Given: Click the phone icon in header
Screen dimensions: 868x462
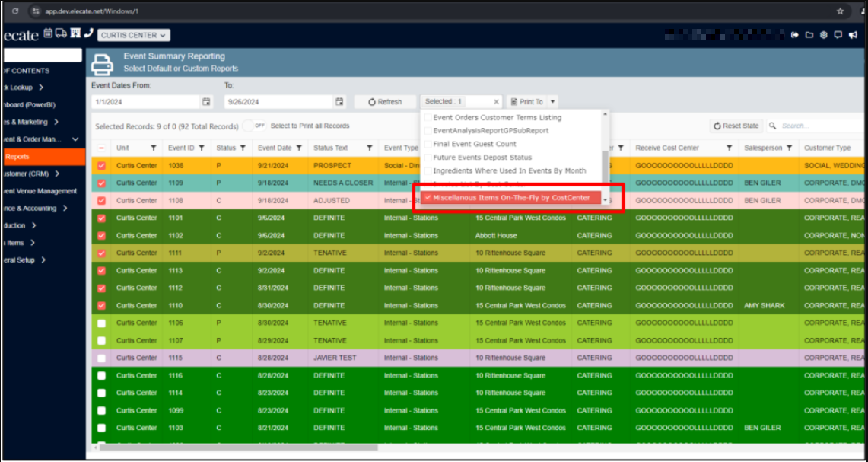Looking at the screenshot, I should click(x=89, y=33).
